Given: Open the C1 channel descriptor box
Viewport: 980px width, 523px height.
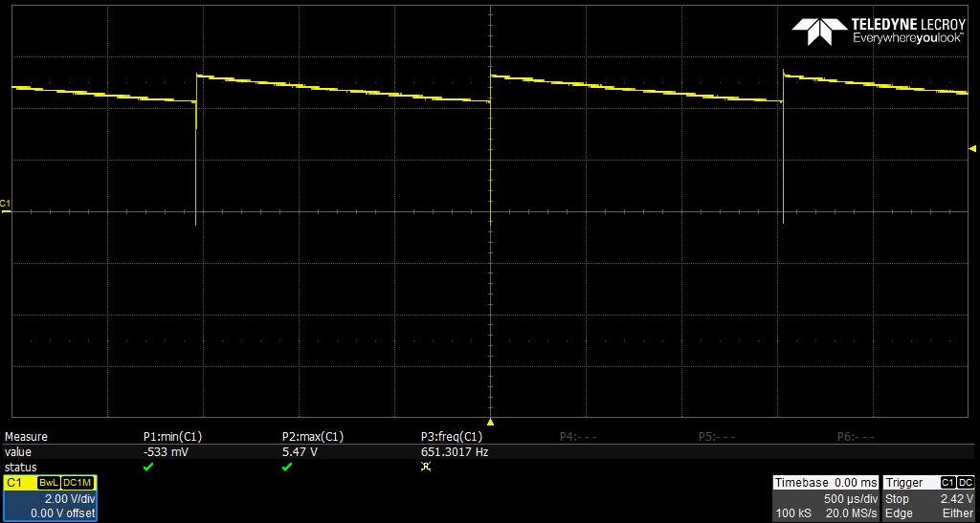Looking at the screenshot, I should [x=50, y=499].
